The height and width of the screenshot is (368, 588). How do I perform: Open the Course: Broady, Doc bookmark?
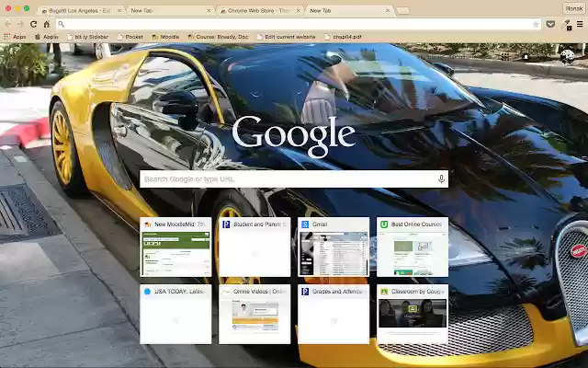218,37
